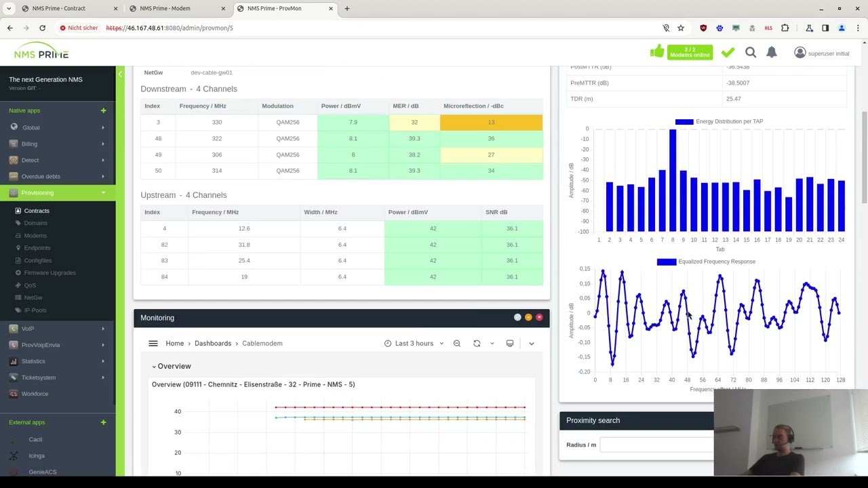Image resolution: width=868 pixels, height=488 pixels.
Task: Add an external app with plus icon
Action: coord(103,422)
